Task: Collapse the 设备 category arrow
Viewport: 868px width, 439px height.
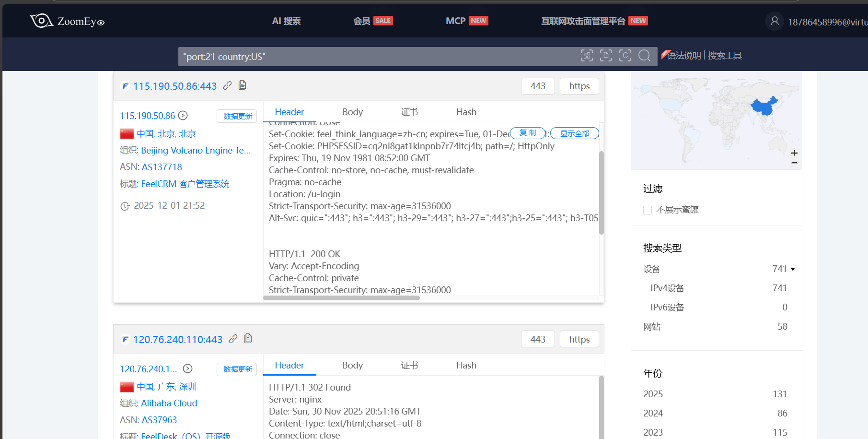Action: 793,269
